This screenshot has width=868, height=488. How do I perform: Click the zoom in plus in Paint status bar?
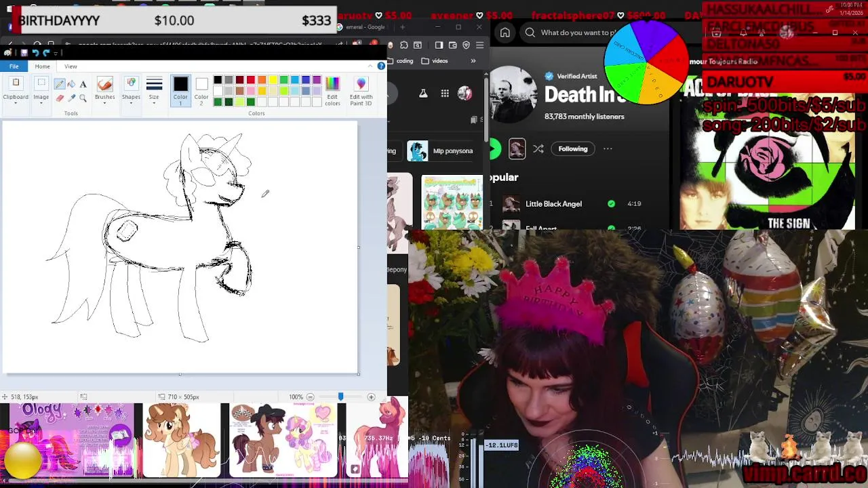tap(371, 396)
